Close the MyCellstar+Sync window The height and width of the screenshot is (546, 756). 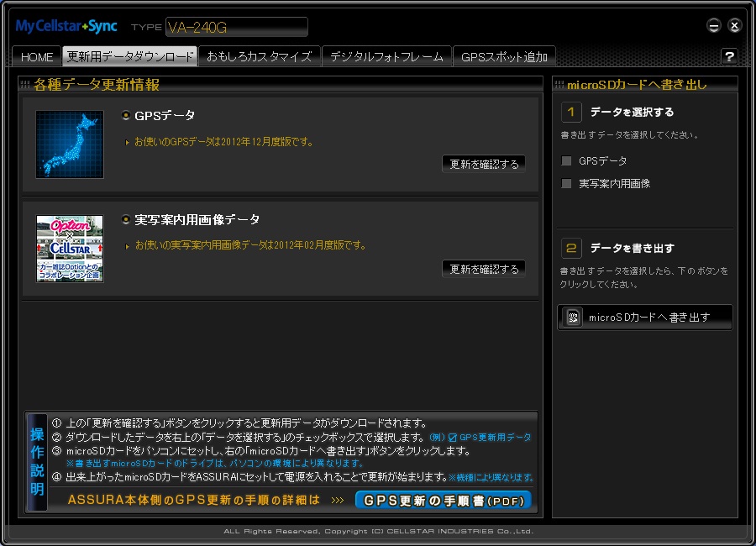[x=735, y=25]
